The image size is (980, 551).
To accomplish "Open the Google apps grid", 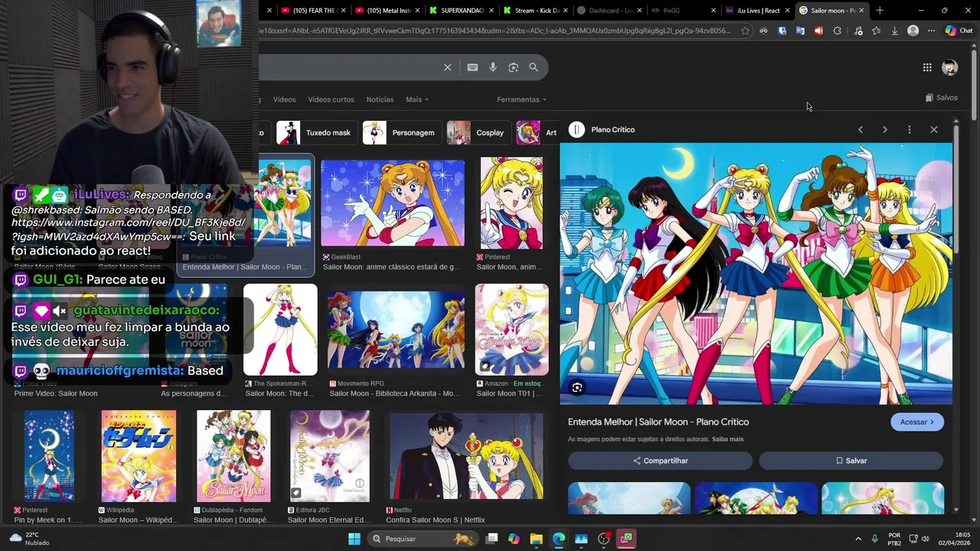I will pyautogui.click(x=927, y=67).
